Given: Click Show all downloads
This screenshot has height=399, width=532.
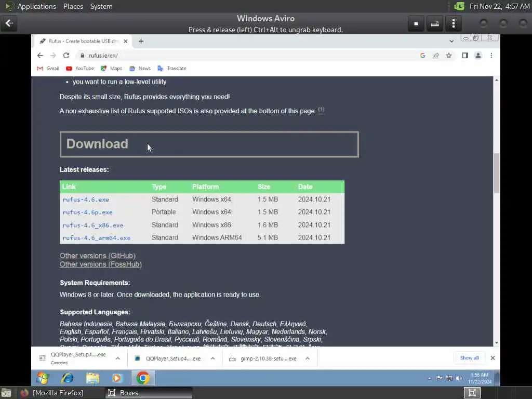Looking at the screenshot, I should (x=469, y=358).
